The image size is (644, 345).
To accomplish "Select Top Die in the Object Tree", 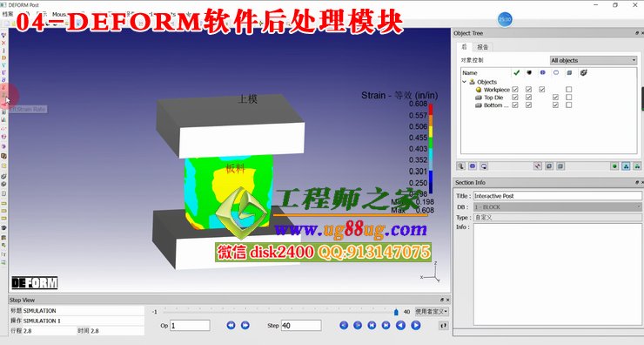I will [x=493, y=98].
